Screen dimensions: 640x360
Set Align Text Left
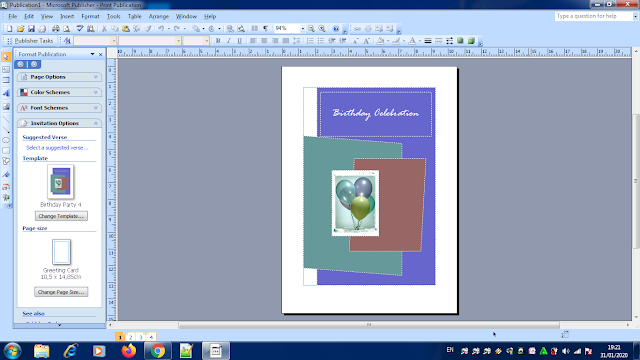[x=253, y=41]
